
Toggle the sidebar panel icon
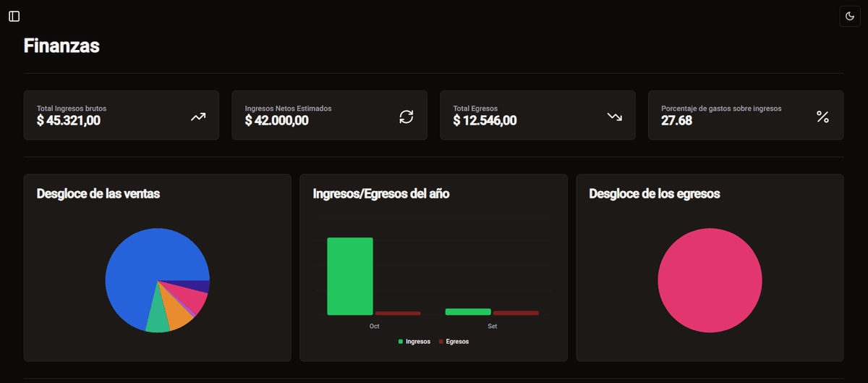14,16
